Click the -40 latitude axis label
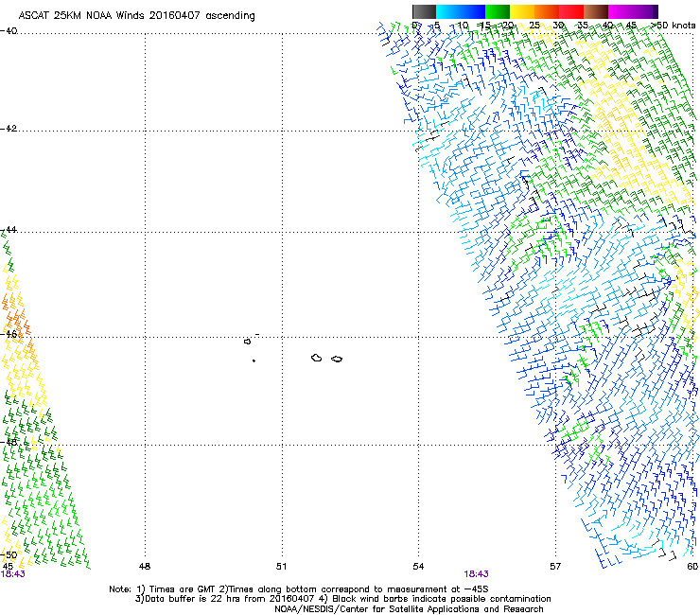Image resolution: width=700 pixels, height=615 pixels. click(x=9, y=31)
